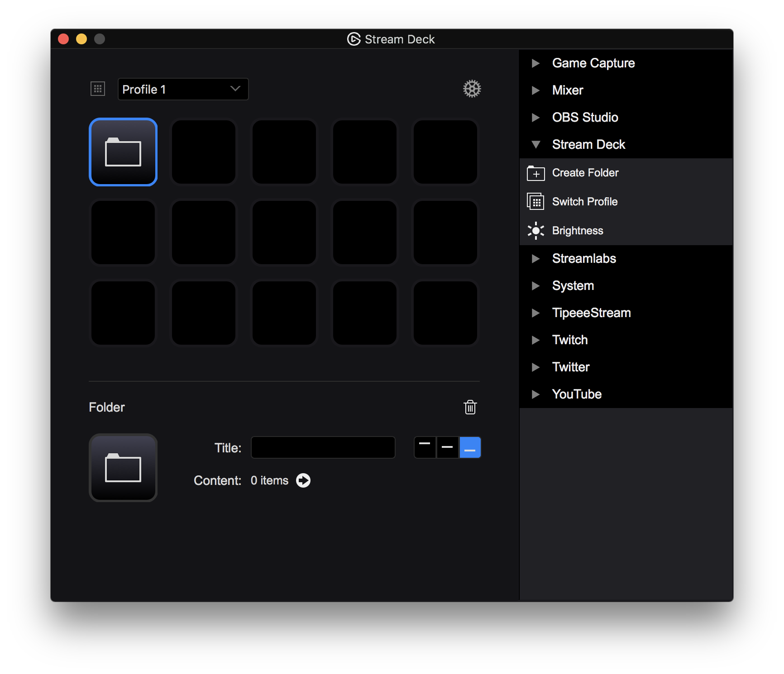
Task: Minimize the Stream Deck window
Action: [x=81, y=39]
